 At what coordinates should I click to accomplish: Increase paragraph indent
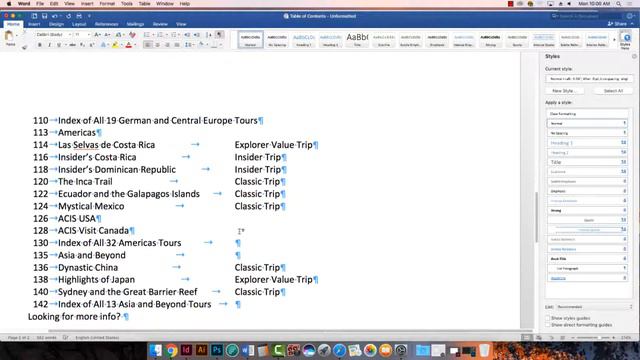point(197,35)
